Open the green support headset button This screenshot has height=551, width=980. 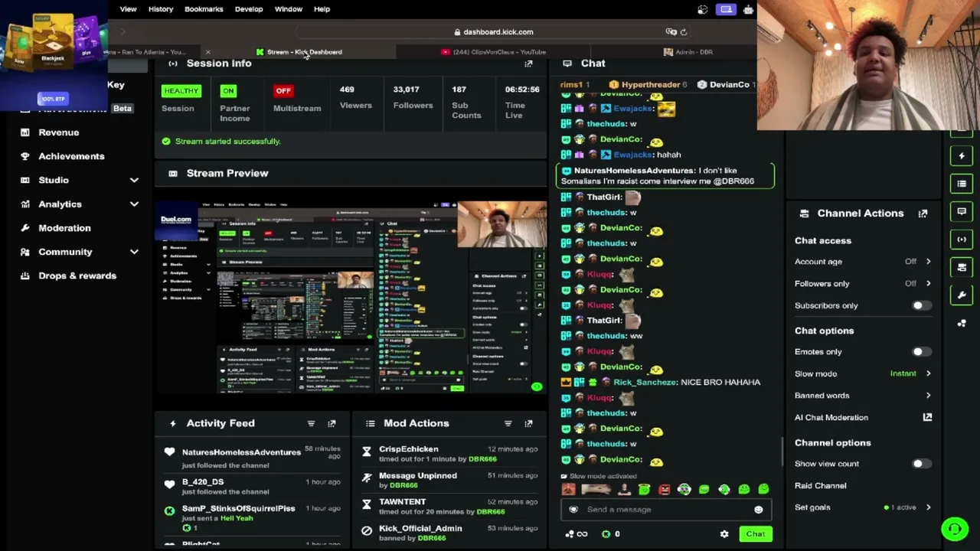point(955,529)
